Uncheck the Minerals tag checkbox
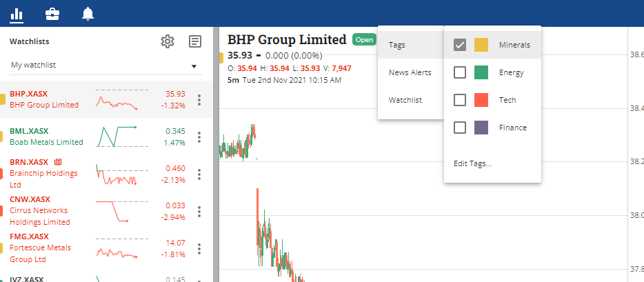The height and width of the screenshot is (282, 644). coord(460,45)
